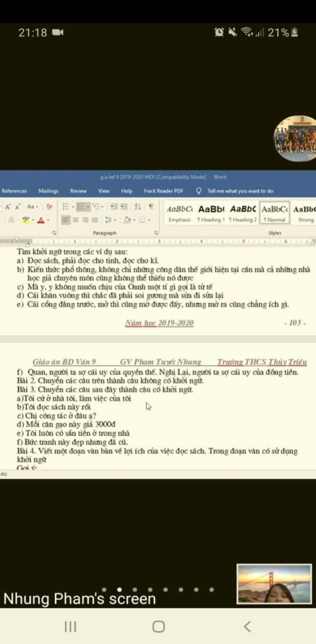Open the Review ribbon tab
Image resolution: width=316 pixels, height=644 pixels.
[78, 191]
